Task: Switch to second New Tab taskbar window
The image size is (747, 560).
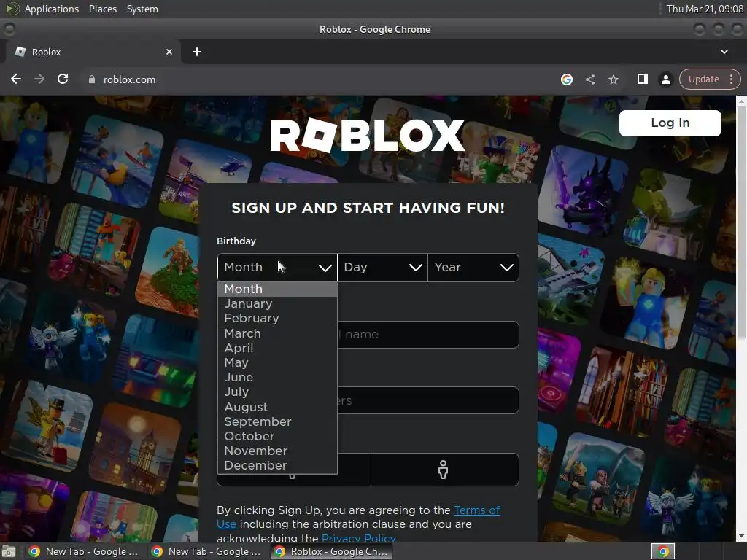Action: (x=206, y=551)
